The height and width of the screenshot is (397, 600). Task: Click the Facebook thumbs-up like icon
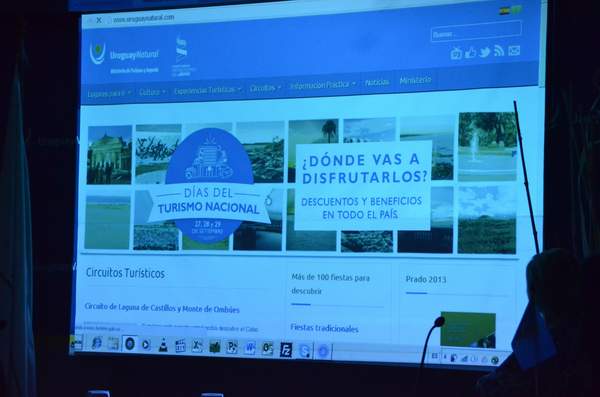470,52
